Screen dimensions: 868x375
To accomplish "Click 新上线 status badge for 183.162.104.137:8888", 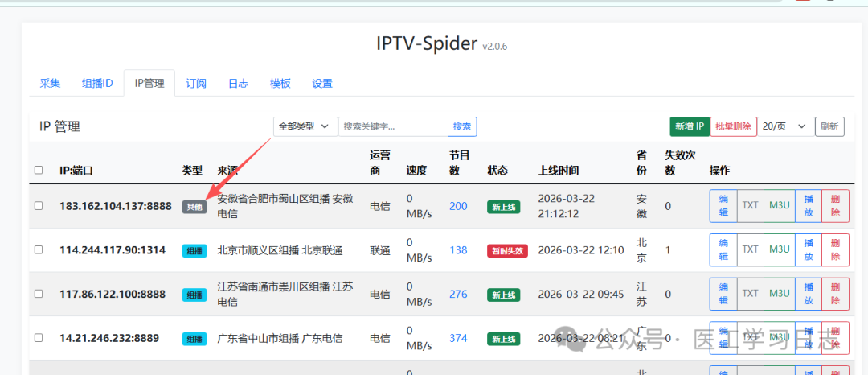I will [x=503, y=207].
